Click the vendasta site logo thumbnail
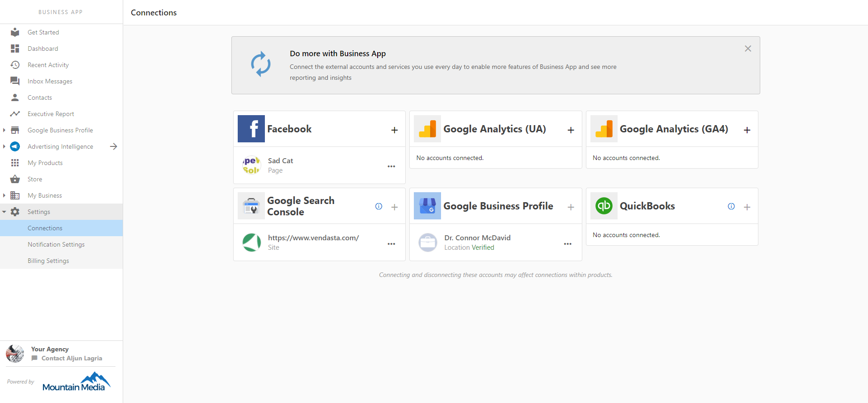The image size is (868, 403). (252, 243)
